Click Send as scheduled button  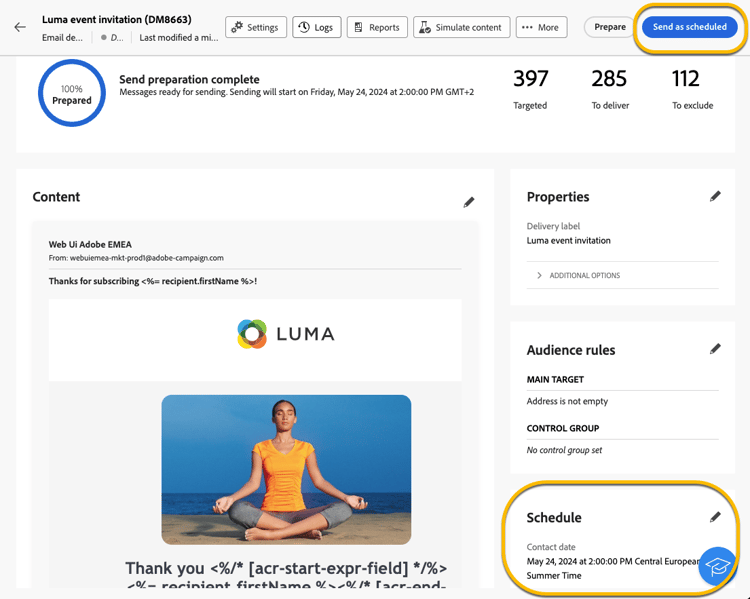[689, 27]
